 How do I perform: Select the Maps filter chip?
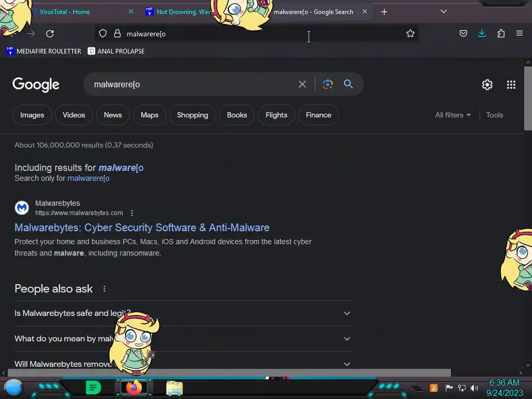tap(150, 115)
